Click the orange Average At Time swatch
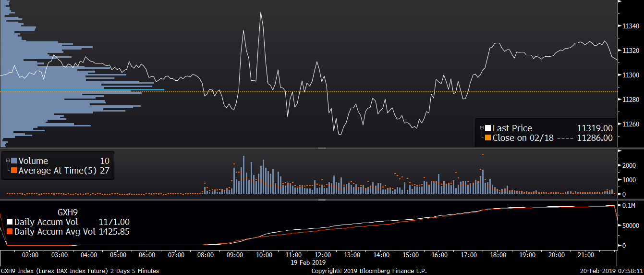644x275 pixels. pos(14,171)
